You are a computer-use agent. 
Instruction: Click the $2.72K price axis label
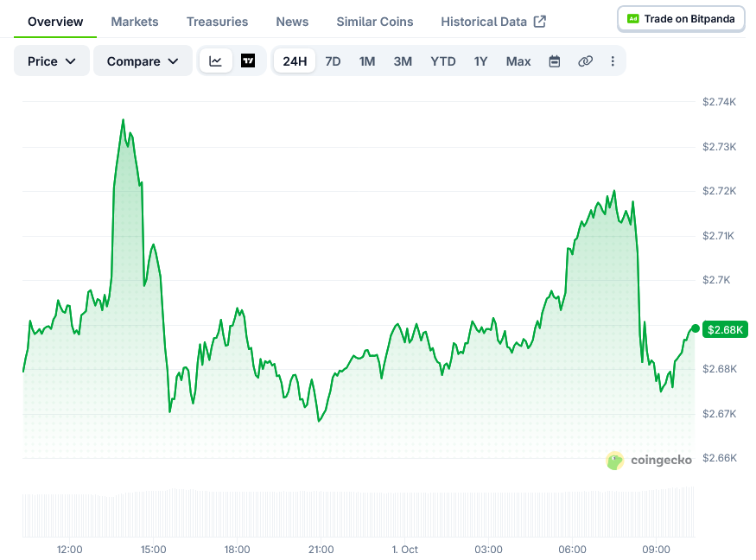pos(720,191)
